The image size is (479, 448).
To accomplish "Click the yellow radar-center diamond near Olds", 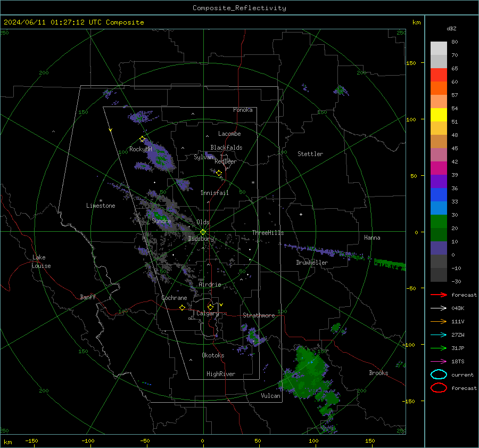I will tap(203, 232).
